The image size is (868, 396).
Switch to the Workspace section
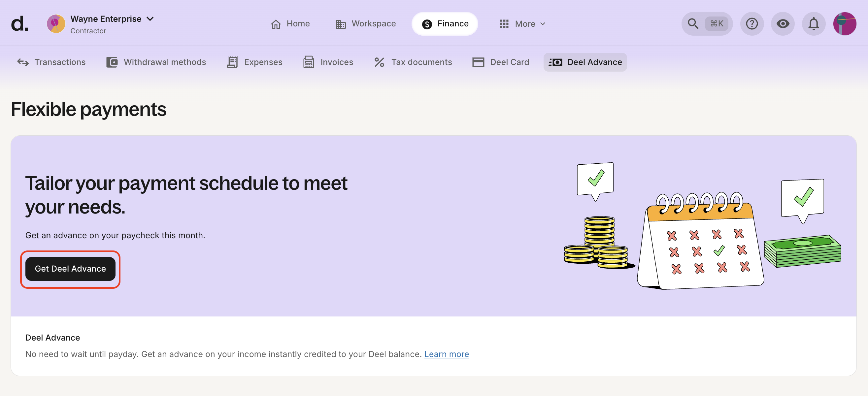point(366,23)
